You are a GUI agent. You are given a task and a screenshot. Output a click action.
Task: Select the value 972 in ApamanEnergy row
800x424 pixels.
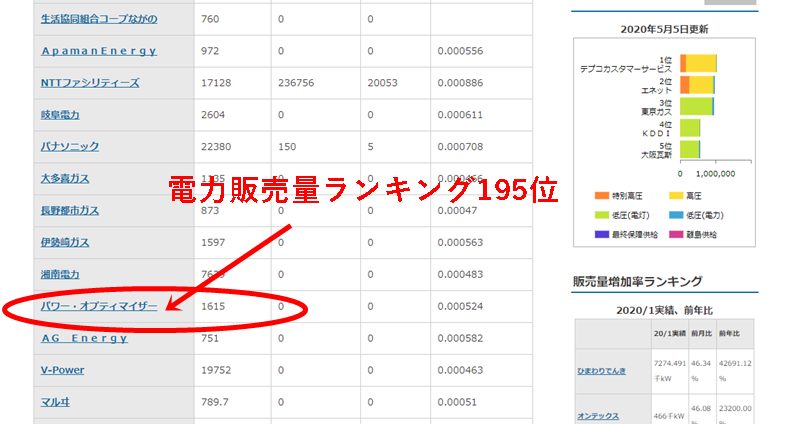(210, 51)
